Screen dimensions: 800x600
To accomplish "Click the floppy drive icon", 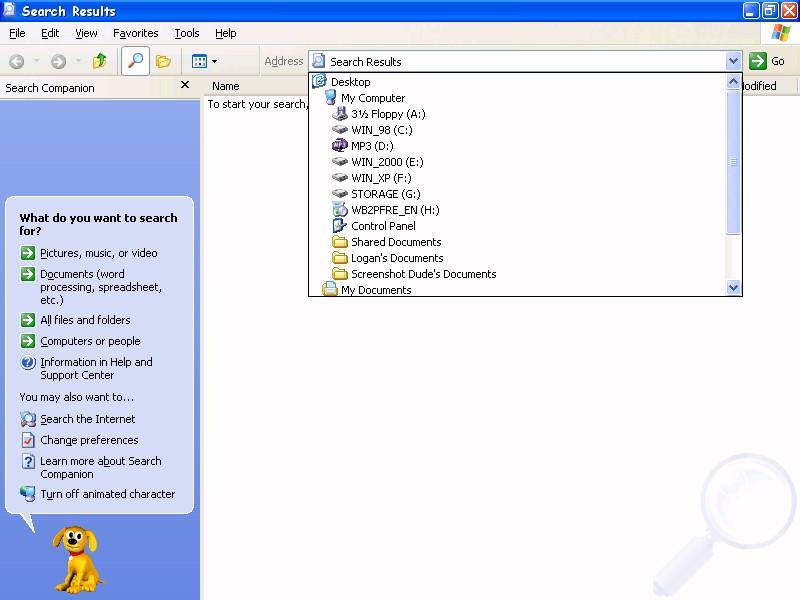I will pos(340,113).
